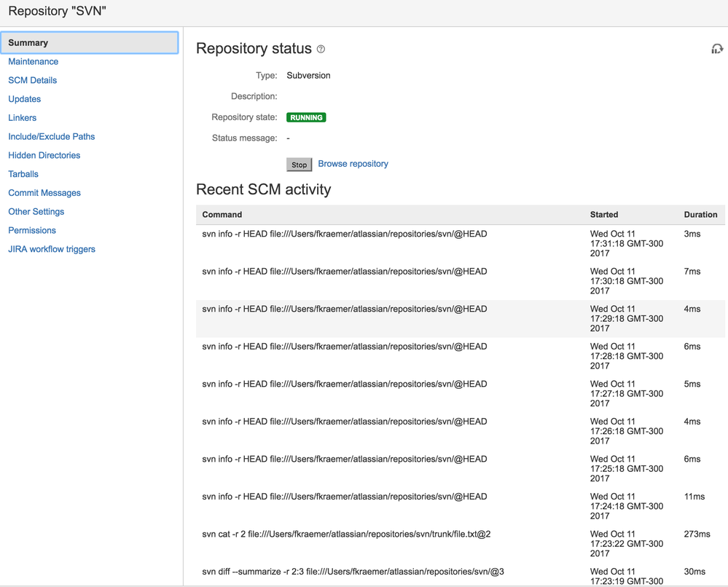This screenshot has width=728, height=587.
Task: Select the svn info command started 17:25:18
Action: click(460, 469)
